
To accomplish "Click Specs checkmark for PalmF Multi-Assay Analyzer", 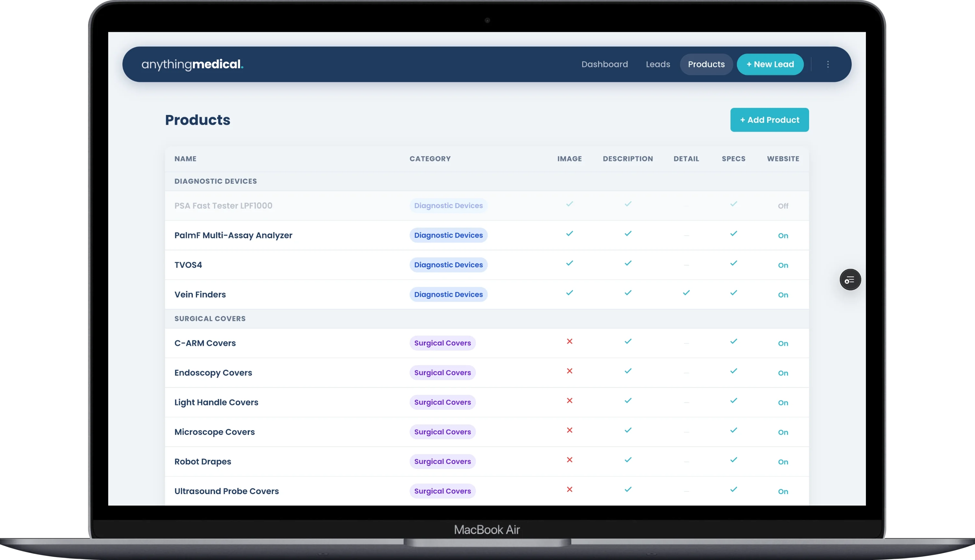I will [734, 233].
